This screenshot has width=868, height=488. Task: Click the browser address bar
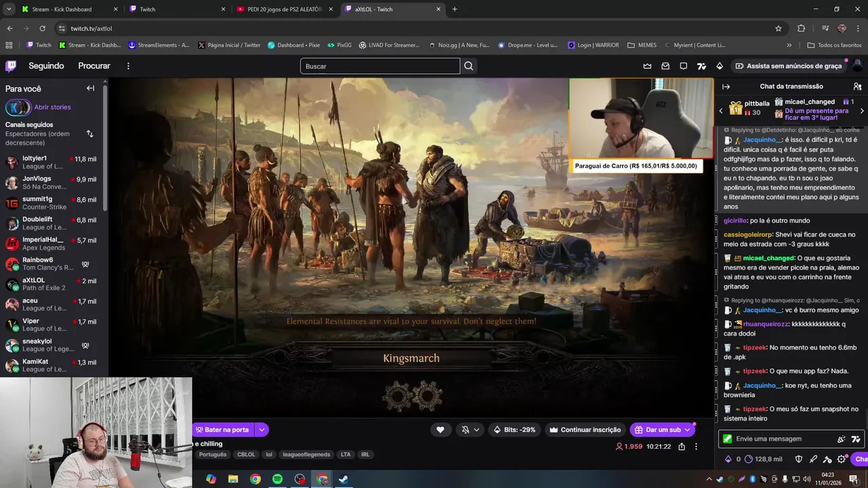point(420,28)
